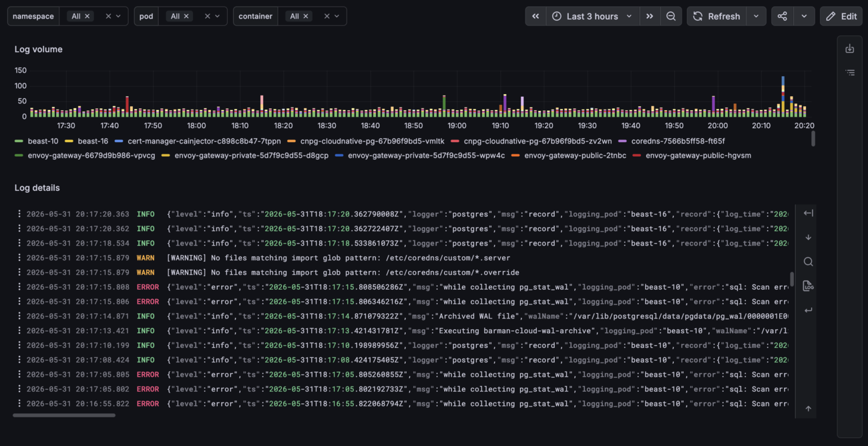This screenshot has height=446, width=868.
Task: Toggle envoy-gateway-6679d9b986-vpvcg series visibility
Action: 91,156
